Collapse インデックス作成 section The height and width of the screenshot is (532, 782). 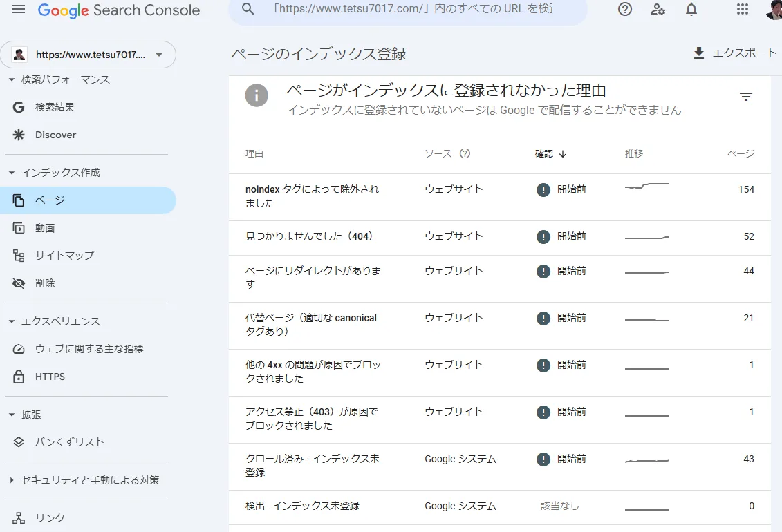pos(12,173)
